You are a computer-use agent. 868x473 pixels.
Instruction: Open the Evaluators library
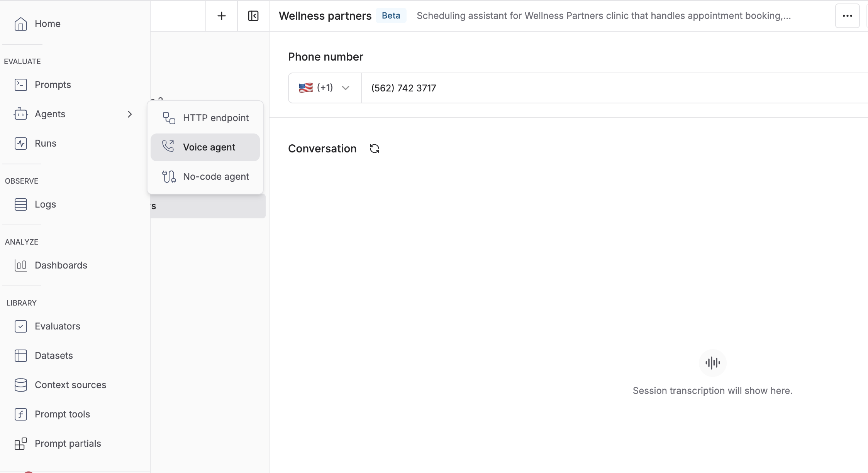pos(57,326)
